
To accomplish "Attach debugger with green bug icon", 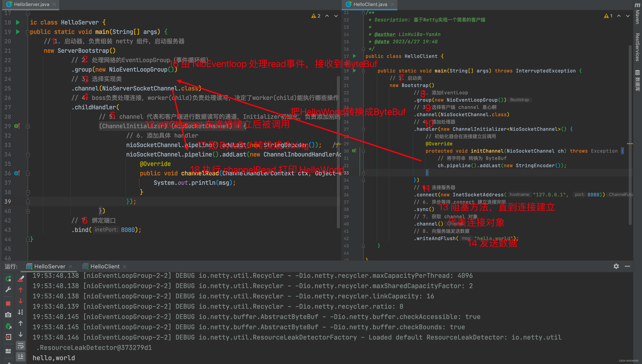I will 8,326.
